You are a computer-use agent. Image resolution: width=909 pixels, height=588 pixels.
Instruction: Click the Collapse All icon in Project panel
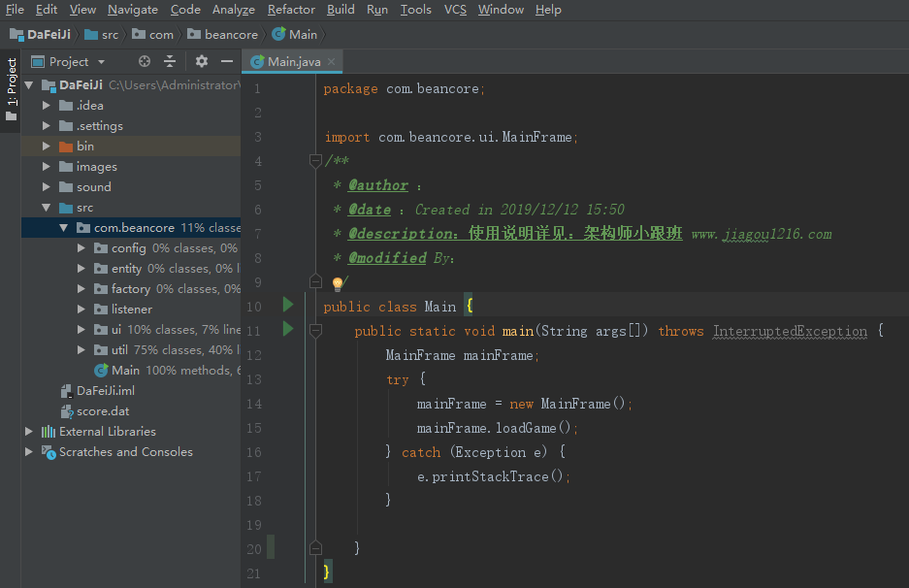(x=170, y=61)
